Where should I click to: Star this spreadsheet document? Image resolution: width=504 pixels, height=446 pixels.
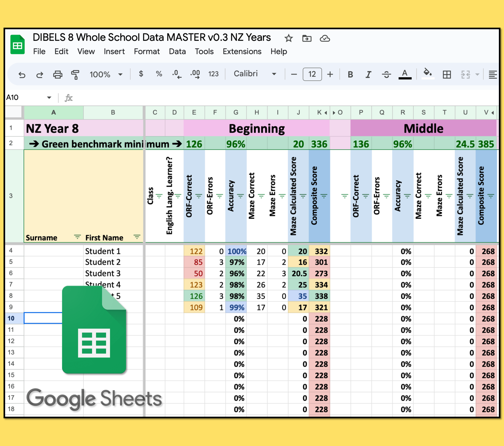click(x=288, y=38)
